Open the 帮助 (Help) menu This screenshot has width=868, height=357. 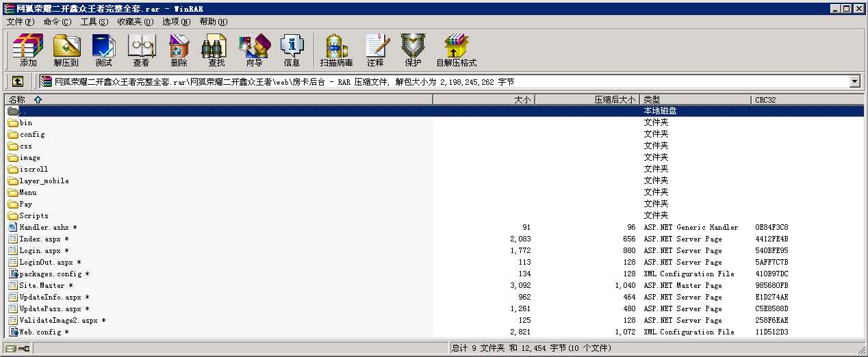214,22
